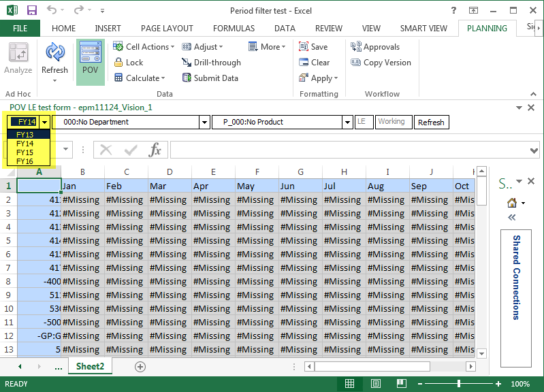544x392 pixels.
Task: Expand the formula bar
Action: tap(534, 150)
